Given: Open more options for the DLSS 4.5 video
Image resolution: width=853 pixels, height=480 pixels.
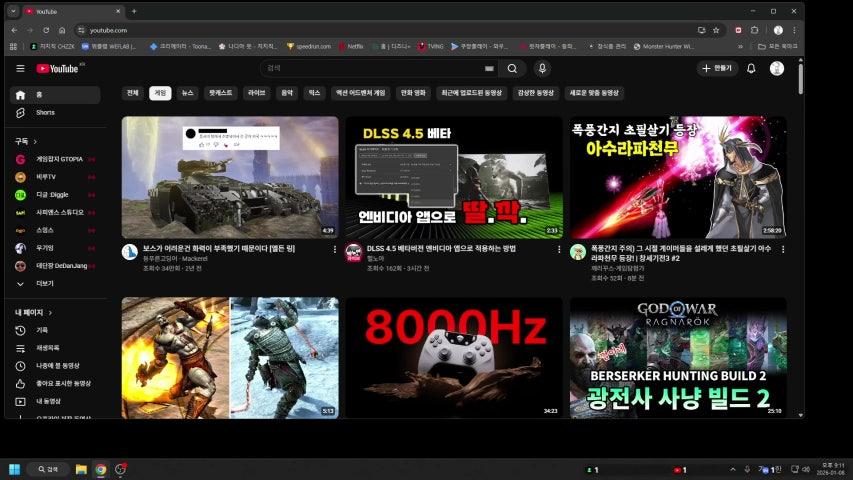Looking at the screenshot, I should pyautogui.click(x=559, y=249).
